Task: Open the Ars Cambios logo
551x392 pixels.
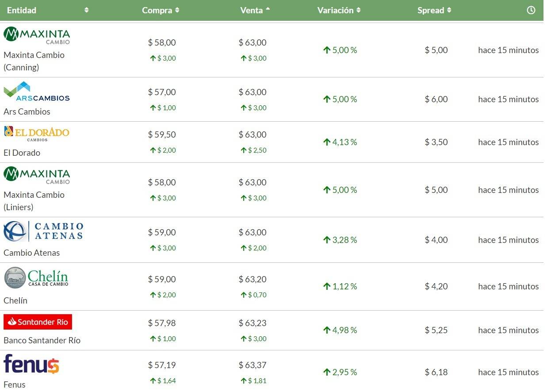Action: pos(37,92)
